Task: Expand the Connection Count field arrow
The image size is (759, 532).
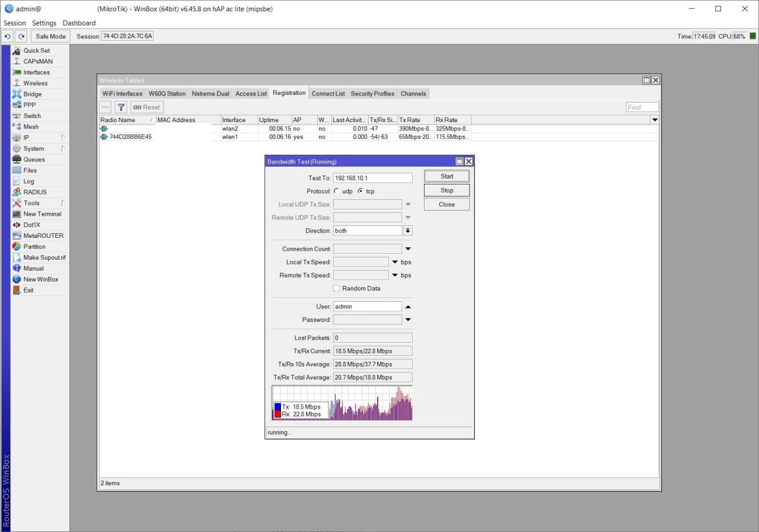Action: click(x=408, y=249)
